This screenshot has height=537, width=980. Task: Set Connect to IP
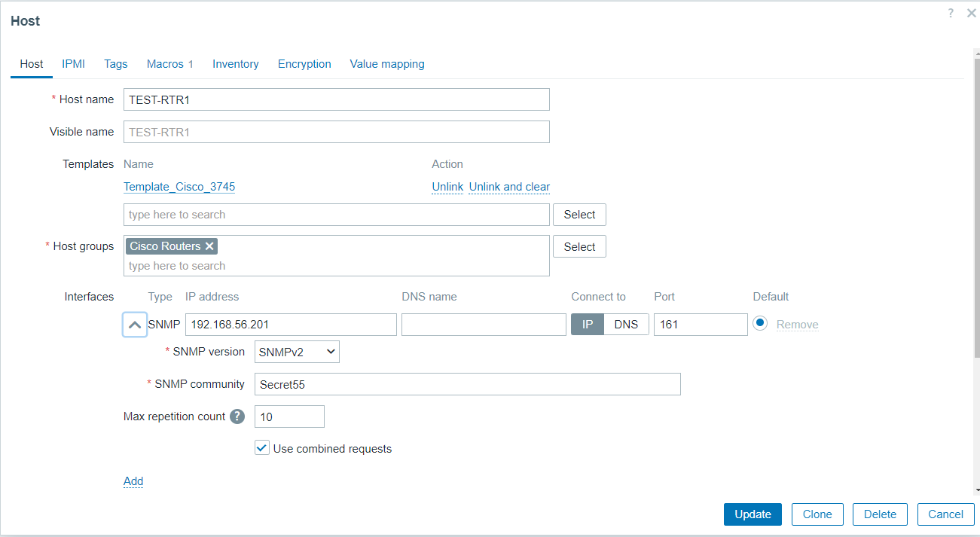coord(588,325)
